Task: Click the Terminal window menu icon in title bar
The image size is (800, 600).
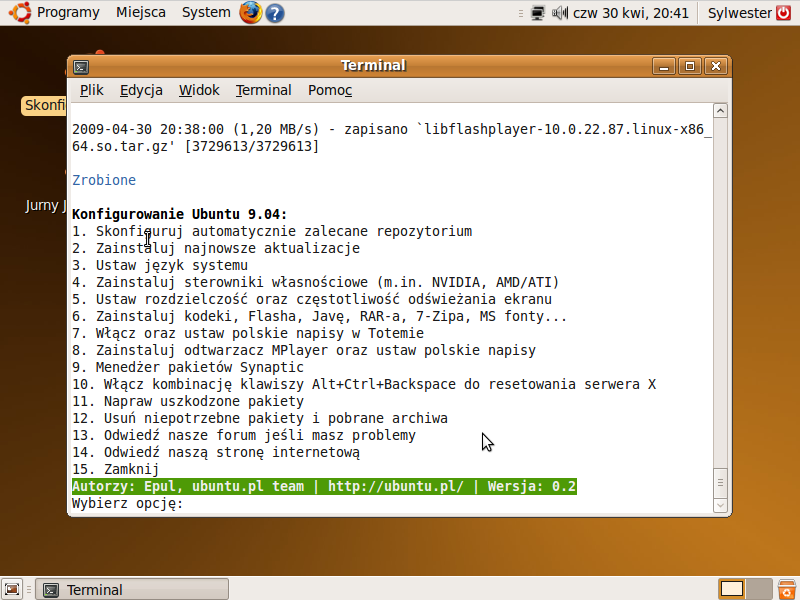Action: coord(81,67)
